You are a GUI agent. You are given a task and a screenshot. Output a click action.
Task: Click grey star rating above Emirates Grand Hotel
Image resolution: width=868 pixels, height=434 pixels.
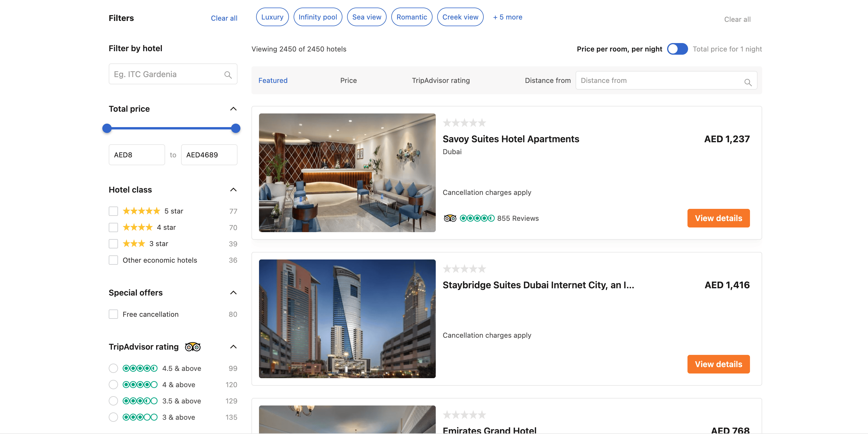pyautogui.click(x=464, y=415)
